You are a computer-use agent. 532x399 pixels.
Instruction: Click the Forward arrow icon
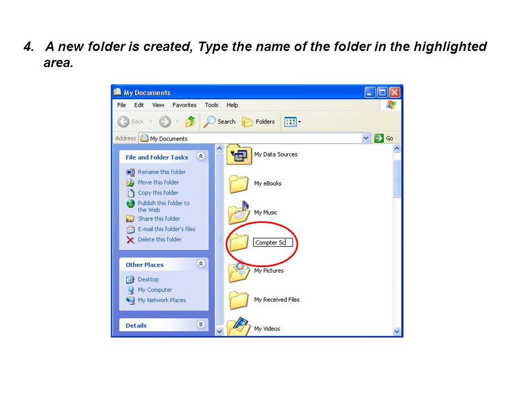coord(165,121)
